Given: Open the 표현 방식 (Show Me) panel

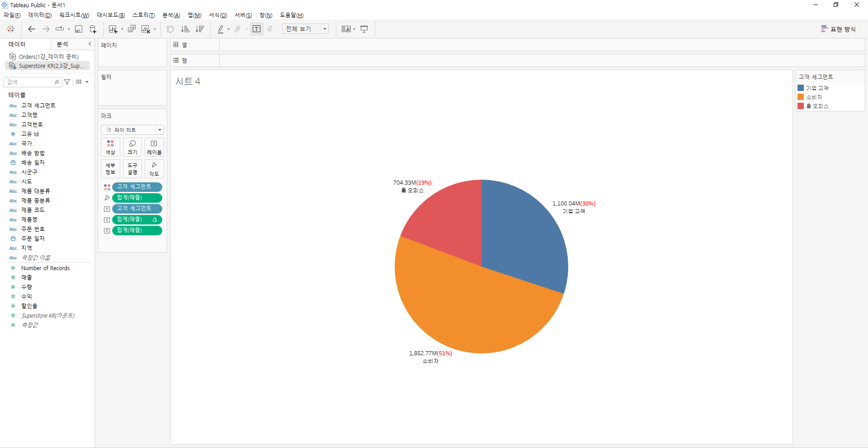Looking at the screenshot, I should point(839,29).
